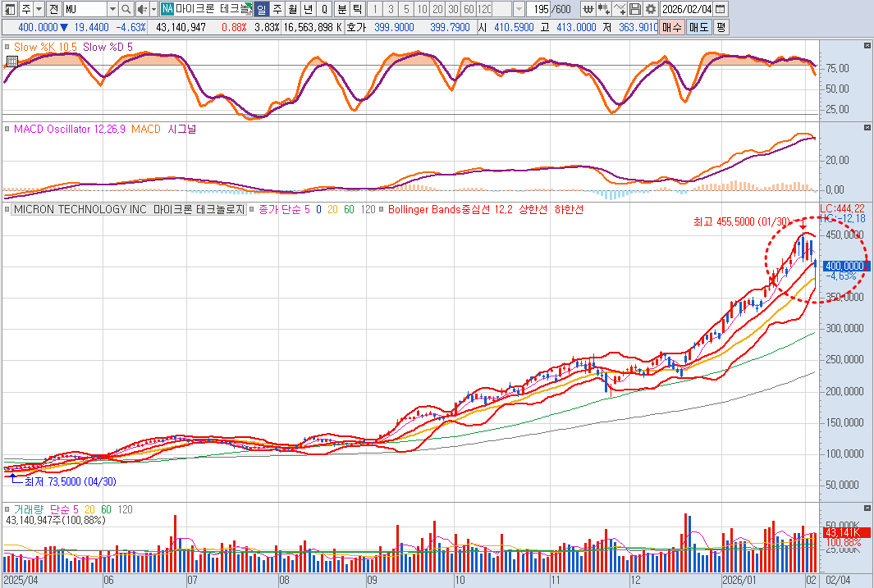The image size is (874, 588).
Task: Click the floppy disk save chart icon
Action: (x=635, y=9)
